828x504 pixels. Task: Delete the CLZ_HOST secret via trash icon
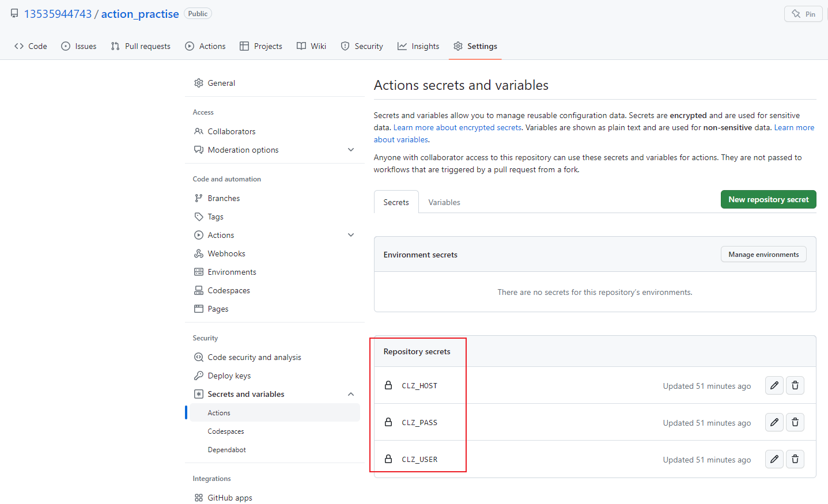click(795, 385)
